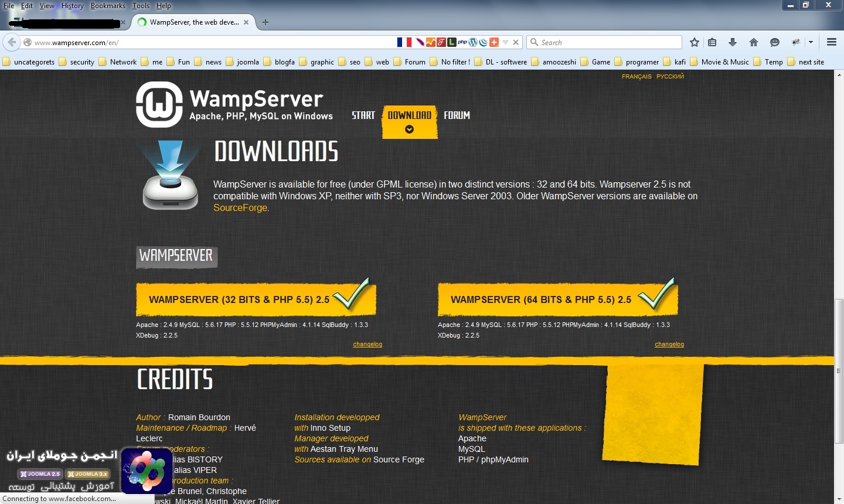
Task: Stop loading with the address bar X
Action: [x=516, y=42]
